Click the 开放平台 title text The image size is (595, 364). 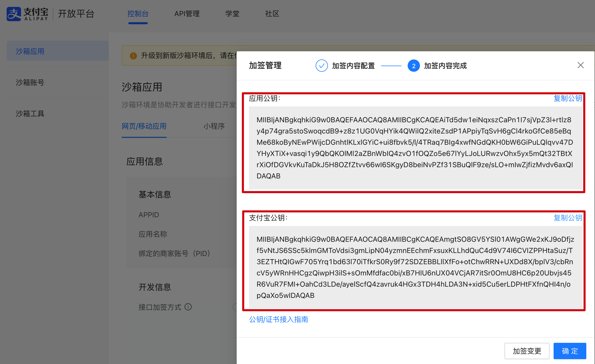pyautogui.click(x=76, y=14)
